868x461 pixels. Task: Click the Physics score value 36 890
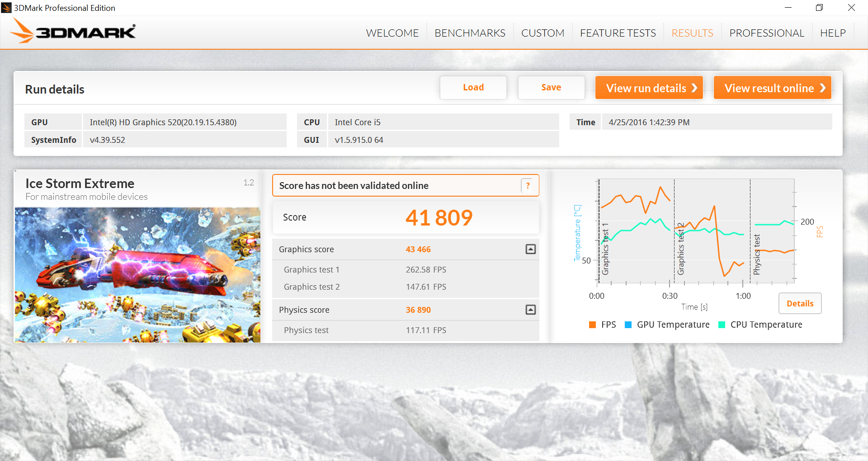(418, 310)
